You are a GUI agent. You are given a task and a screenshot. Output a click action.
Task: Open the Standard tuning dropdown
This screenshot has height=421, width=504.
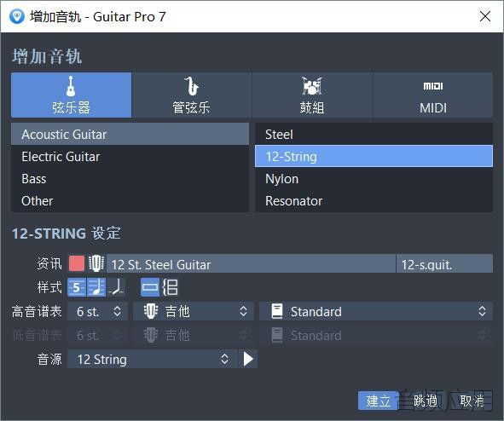pyautogui.click(x=376, y=312)
